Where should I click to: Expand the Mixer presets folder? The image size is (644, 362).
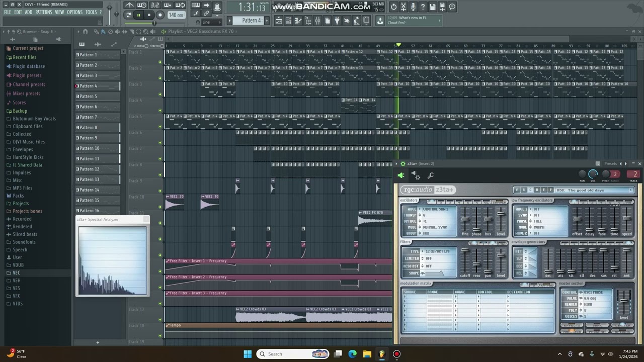pos(26,94)
